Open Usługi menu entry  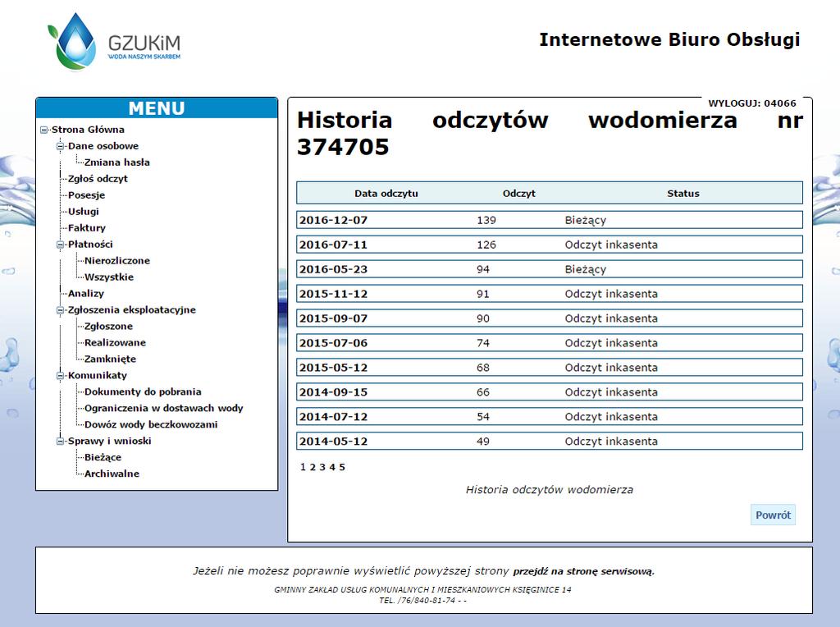tap(84, 212)
